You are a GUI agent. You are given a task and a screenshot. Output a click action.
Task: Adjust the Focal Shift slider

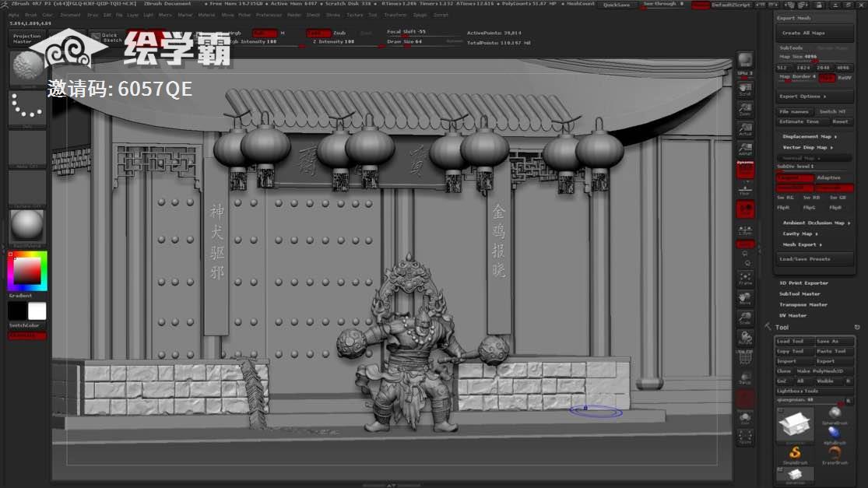423,32
